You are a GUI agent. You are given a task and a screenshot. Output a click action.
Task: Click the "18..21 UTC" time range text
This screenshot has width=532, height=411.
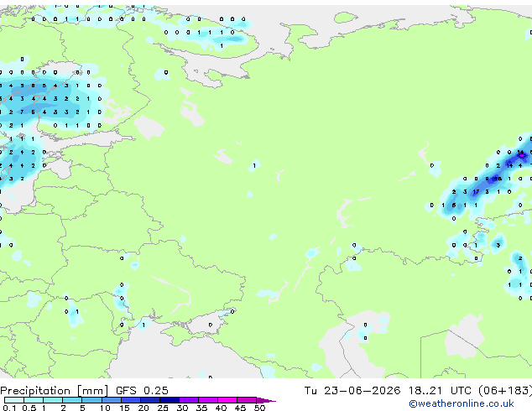[440, 390]
